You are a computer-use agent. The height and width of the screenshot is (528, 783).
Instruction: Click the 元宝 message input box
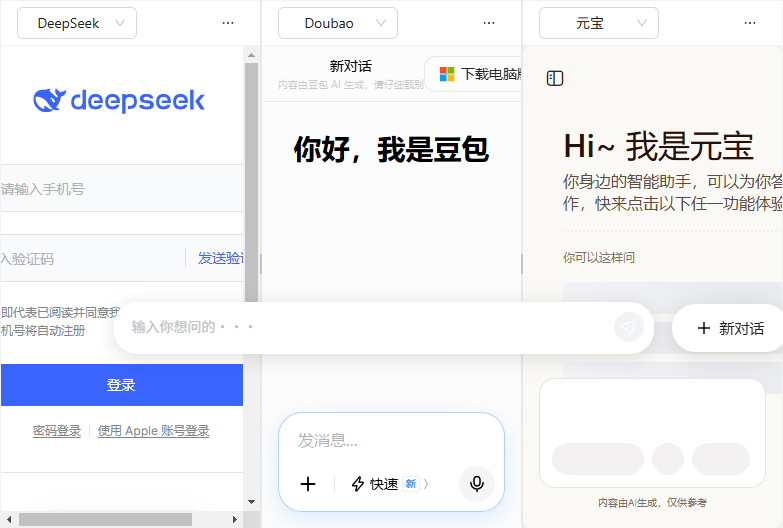(x=652, y=433)
